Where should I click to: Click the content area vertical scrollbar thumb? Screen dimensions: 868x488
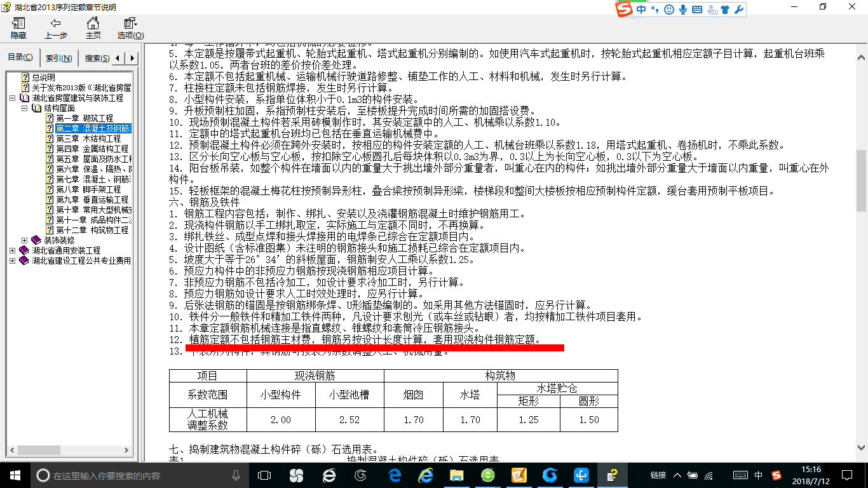point(861,180)
